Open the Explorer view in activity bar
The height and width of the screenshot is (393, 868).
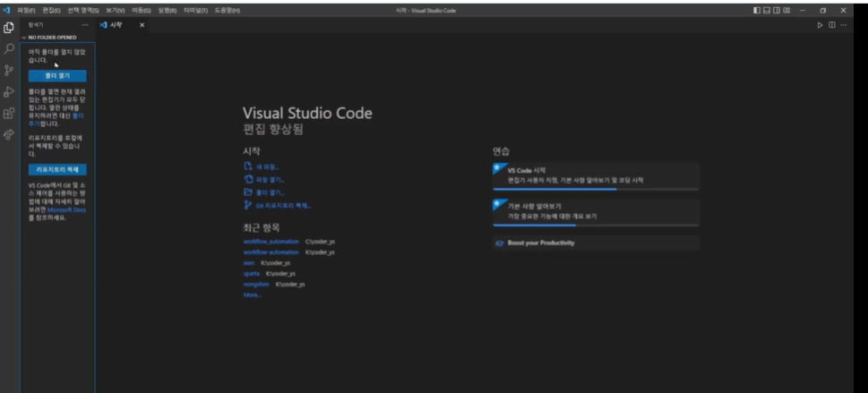[x=9, y=27]
